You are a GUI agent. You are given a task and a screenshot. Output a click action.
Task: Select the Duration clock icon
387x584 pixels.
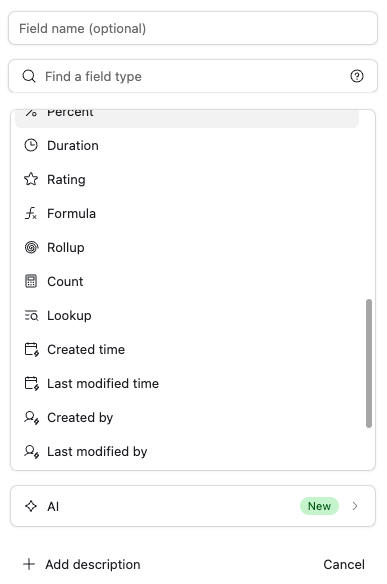(x=31, y=145)
